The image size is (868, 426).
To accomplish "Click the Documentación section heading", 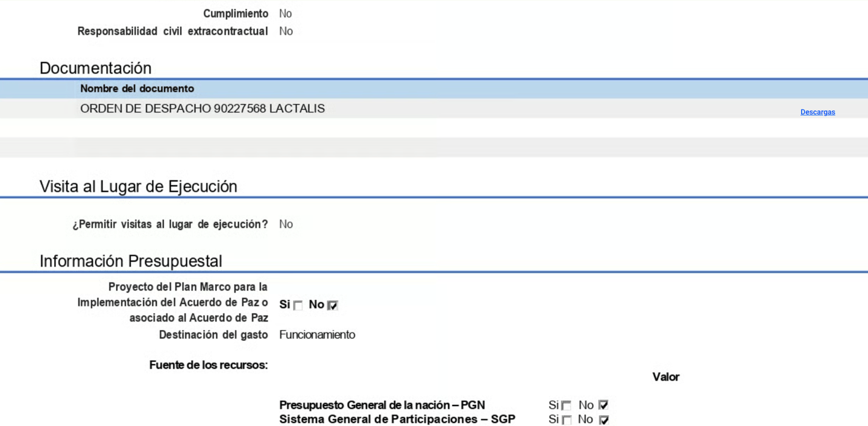I will click(95, 68).
